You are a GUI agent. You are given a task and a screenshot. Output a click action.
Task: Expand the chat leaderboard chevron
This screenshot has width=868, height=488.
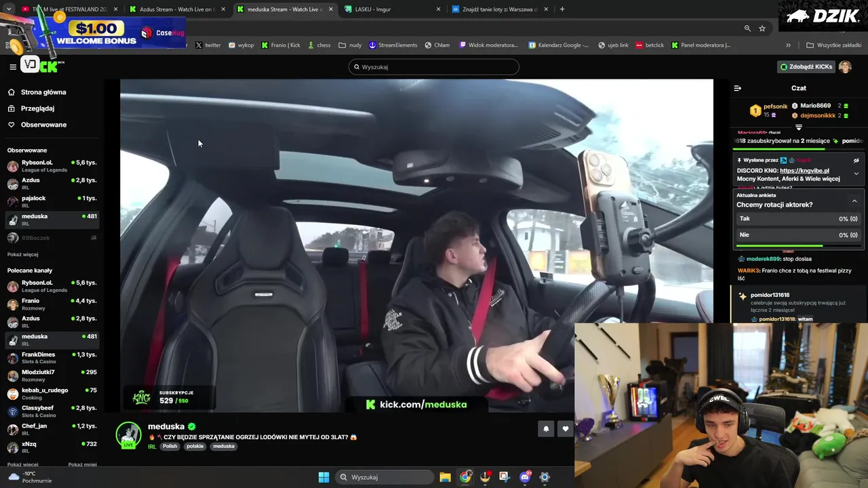click(x=799, y=127)
